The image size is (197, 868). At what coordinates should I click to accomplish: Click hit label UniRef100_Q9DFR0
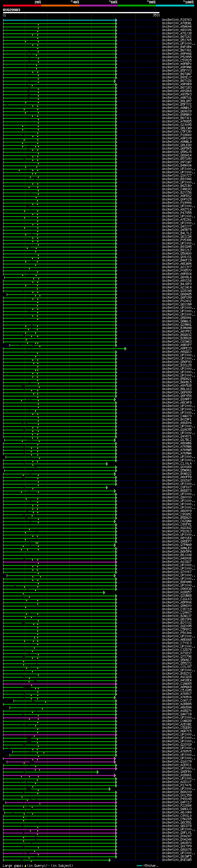coord(177,772)
